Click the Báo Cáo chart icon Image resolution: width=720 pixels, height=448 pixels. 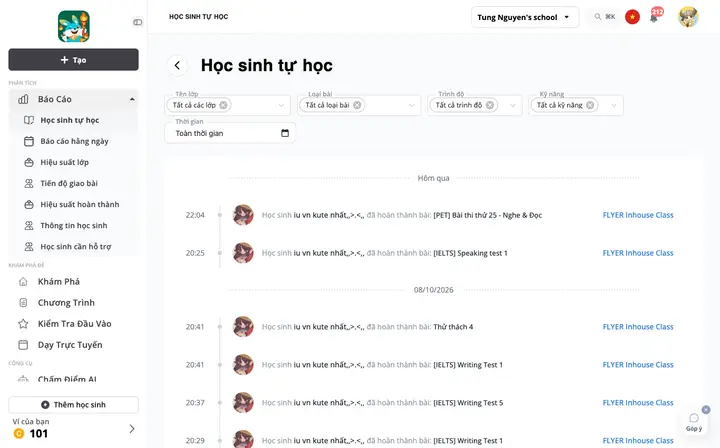tap(23, 99)
